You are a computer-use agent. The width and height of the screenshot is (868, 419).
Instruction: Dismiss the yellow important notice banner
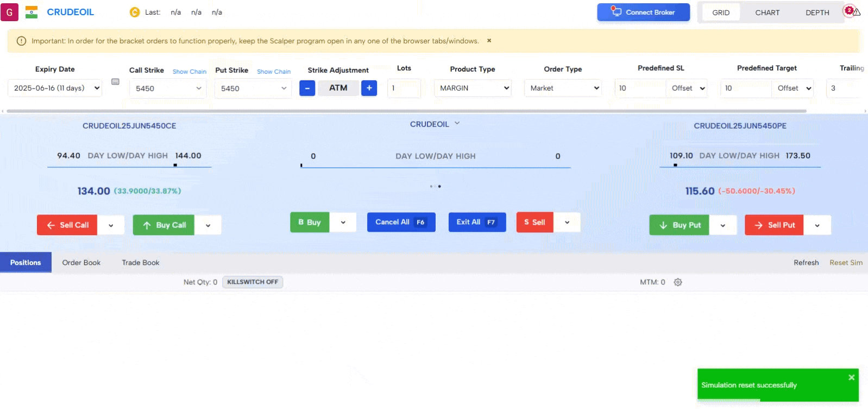[x=489, y=41]
